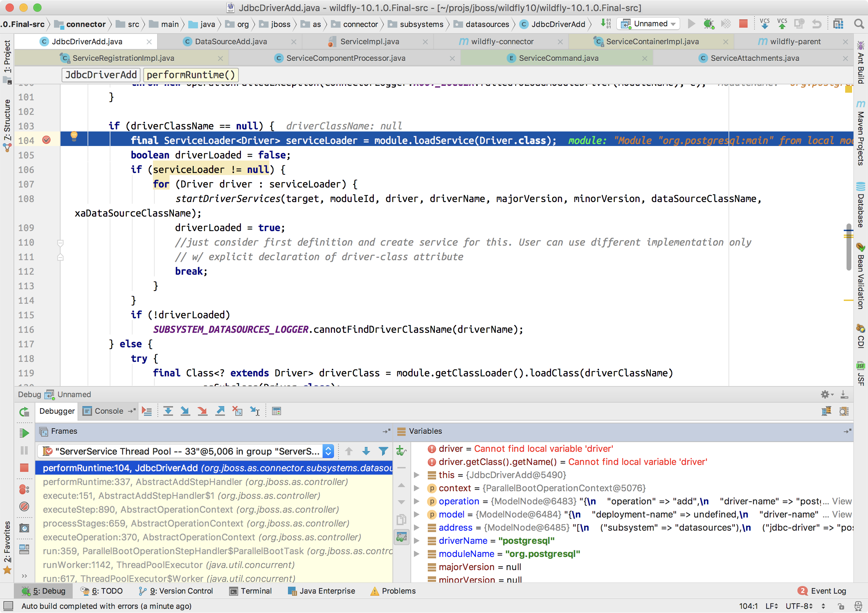Click Step Into debug icon
Viewport: 868px width, 613px height.
[185, 411]
